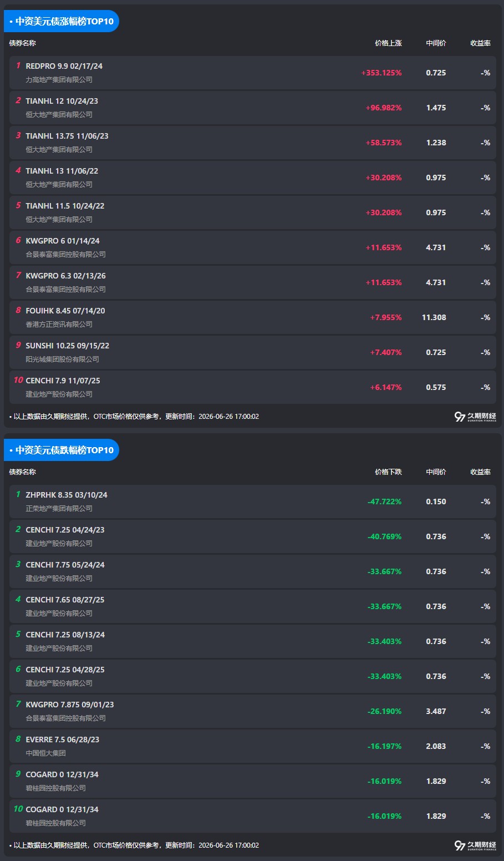Click 债券名称 header in the gainers table

(23, 43)
